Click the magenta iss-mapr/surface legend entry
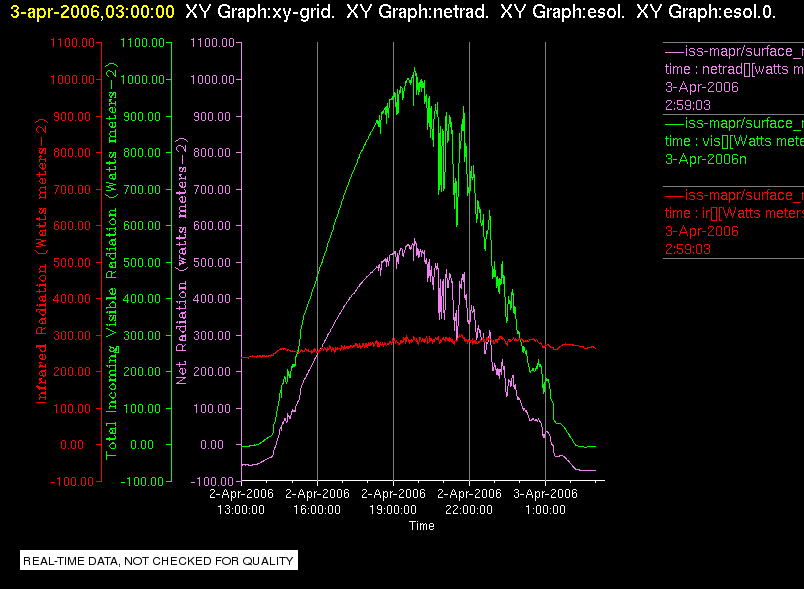The width and height of the screenshot is (804, 589). point(734,51)
